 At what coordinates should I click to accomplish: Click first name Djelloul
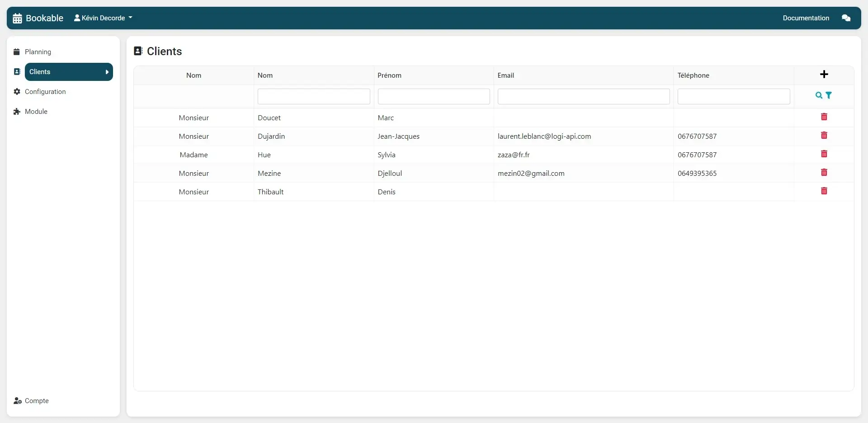(x=390, y=174)
